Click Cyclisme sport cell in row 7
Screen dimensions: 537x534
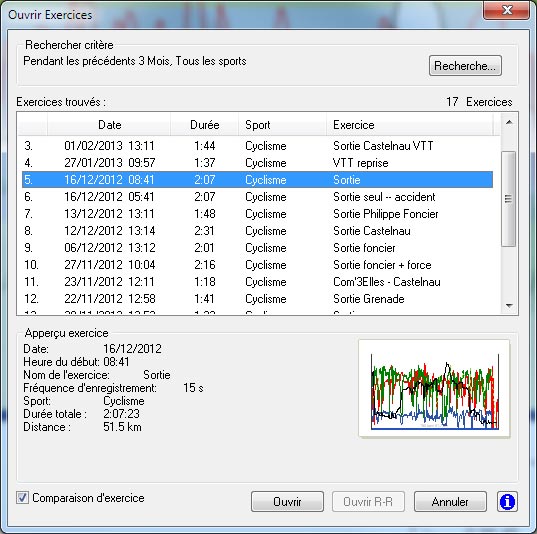[x=265, y=214]
